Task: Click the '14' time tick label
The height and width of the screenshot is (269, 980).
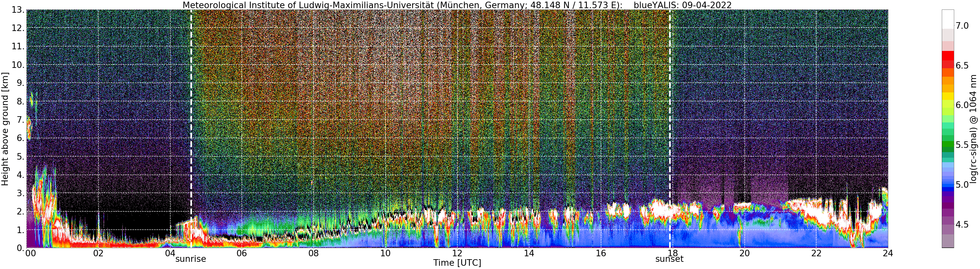Action: [x=529, y=253]
